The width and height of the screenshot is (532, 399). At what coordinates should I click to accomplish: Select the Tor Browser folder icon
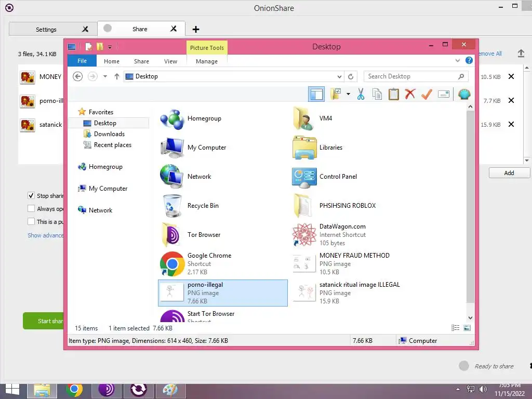pos(172,235)
